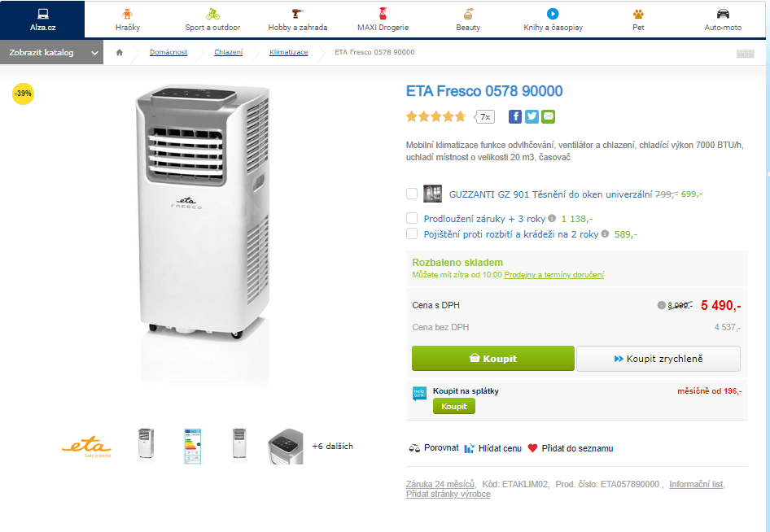Share product by email icon
770x532 pixels.
coord(548,117)
